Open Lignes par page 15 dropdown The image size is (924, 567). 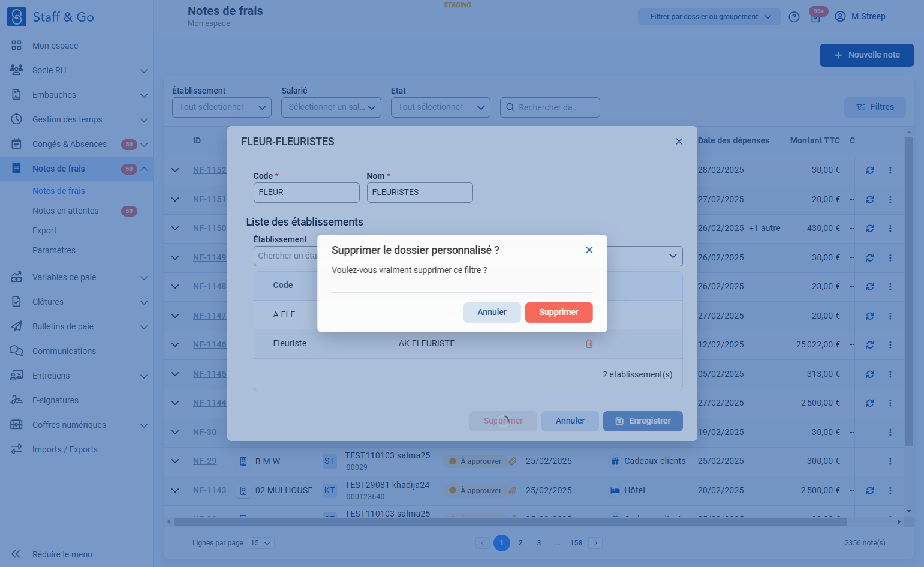261,543
